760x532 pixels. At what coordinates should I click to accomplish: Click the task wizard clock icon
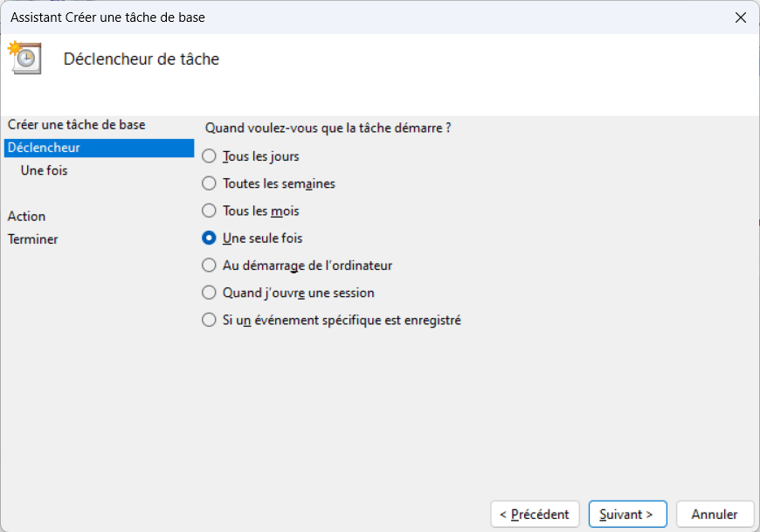(24, 58)
